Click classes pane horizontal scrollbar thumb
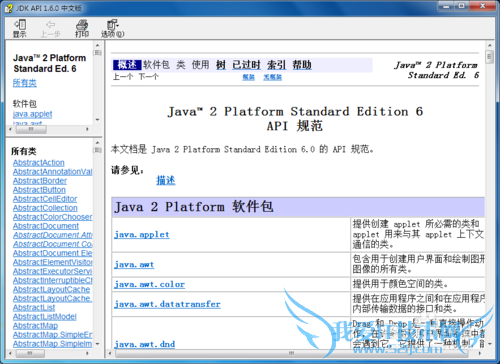Screen dimensions: 500x364 pos(30,353)
